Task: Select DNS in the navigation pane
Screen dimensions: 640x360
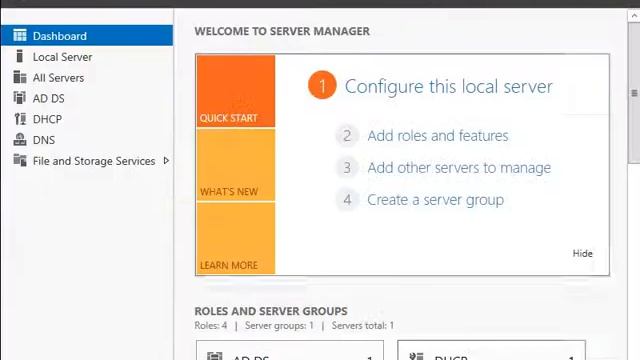Action: point(87,140)
